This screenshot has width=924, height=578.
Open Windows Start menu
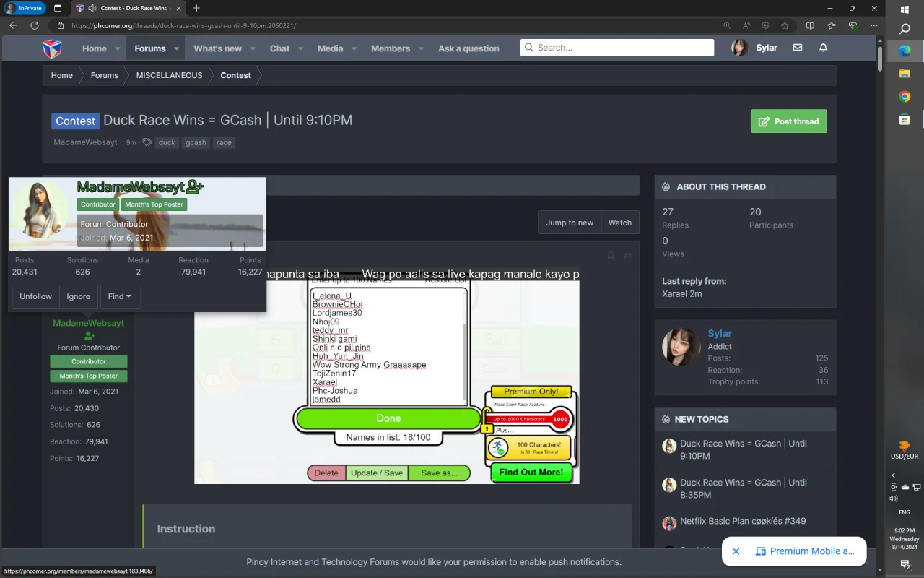click(x=905, y=9)
